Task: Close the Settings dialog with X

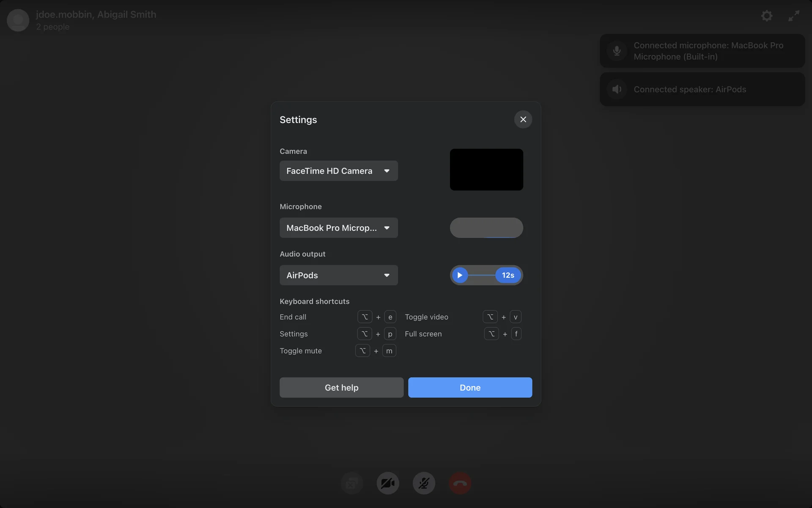Action: (523, 119)
